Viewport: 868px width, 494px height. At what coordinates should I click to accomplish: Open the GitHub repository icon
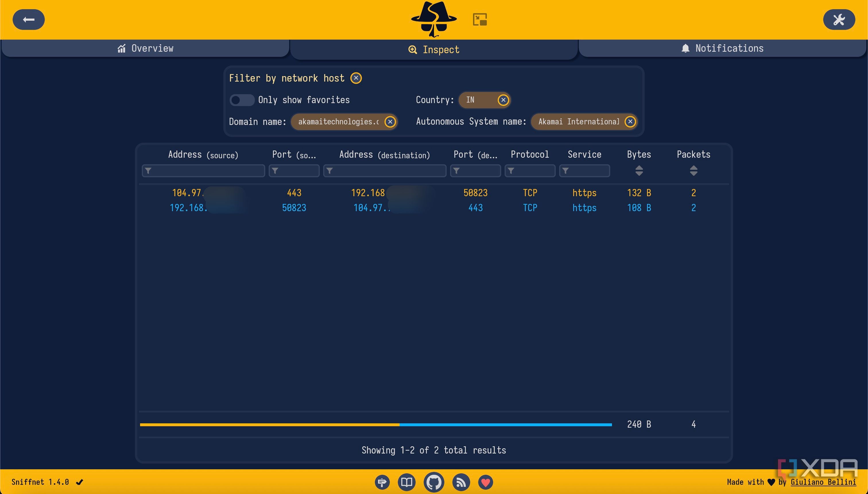pyautogui.click(x=434, y=482)
